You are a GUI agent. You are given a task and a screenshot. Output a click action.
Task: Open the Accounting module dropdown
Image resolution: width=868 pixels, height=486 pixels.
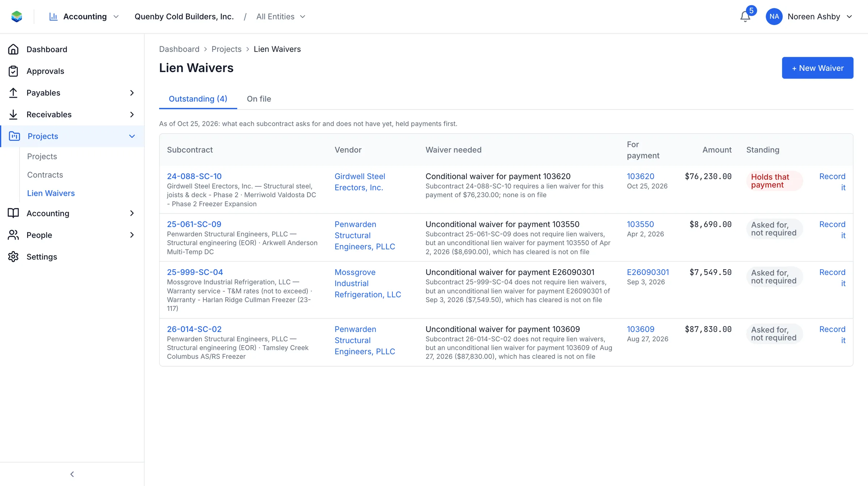(x=84, y=17)
